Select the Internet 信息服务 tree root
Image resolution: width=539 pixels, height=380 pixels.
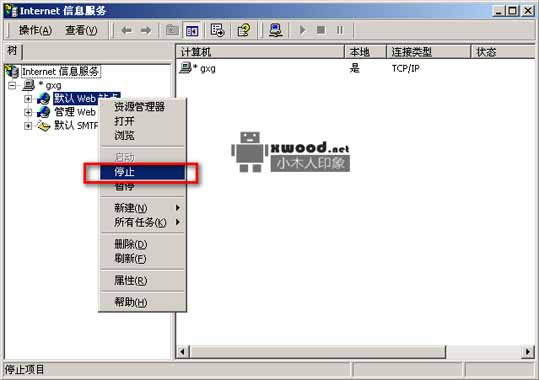[60, 72]
